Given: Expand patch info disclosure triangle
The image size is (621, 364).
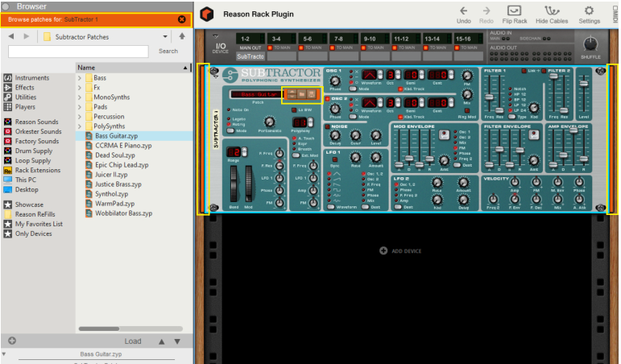Looking at the screenshot, I should click(4, 354).
